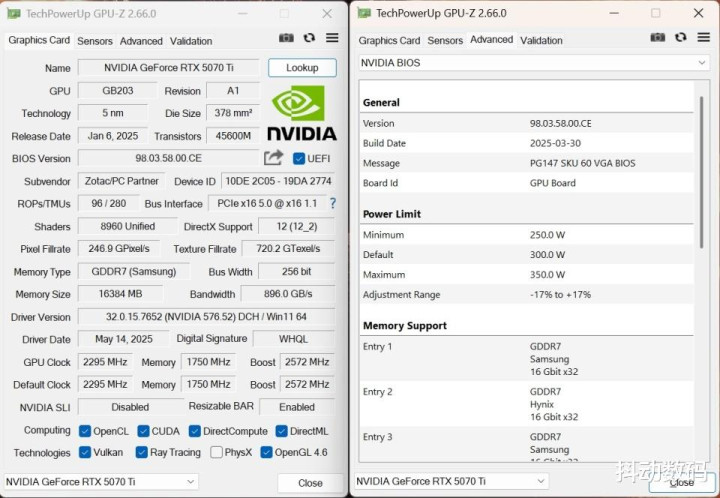Viewport: 720px width, 498px height.
Task: Select the Default power limit 300.0 W row
Action: (x=527, y=255)
